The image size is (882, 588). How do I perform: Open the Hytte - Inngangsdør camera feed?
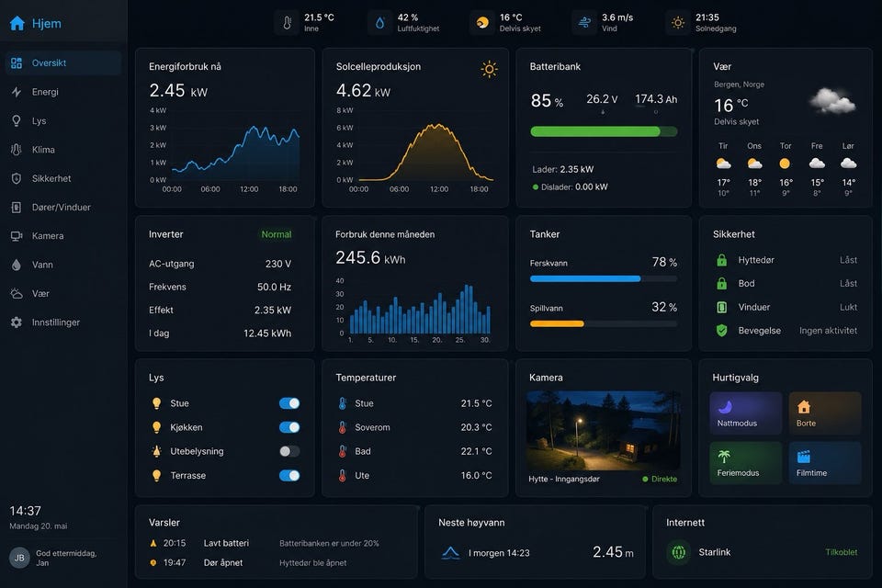(x=603, y=431)
